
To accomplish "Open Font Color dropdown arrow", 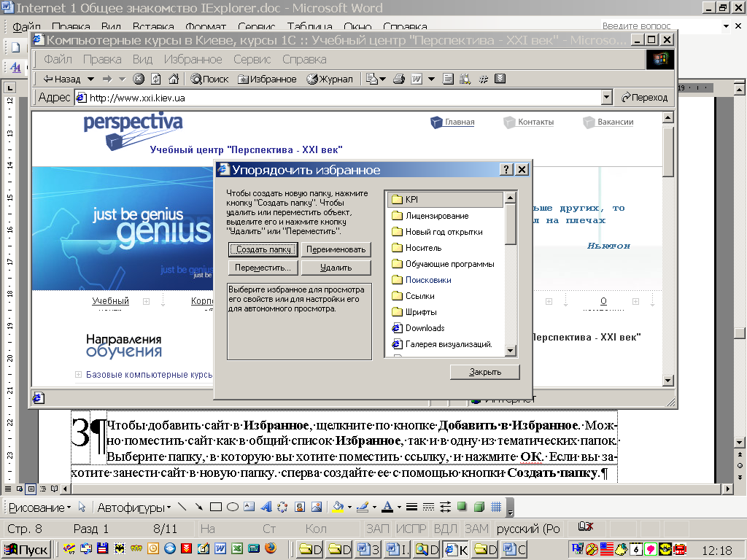I will coord(399,507).
